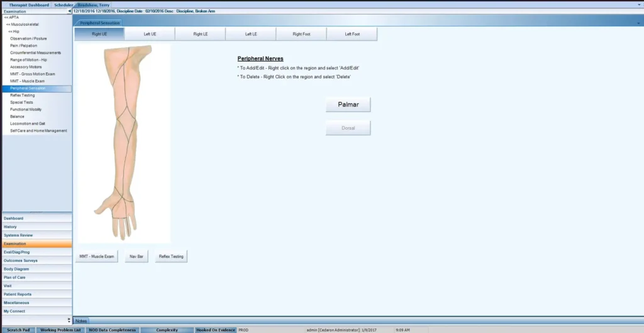Open the Peripheral Sensation panel dropdown arrow

639,23
